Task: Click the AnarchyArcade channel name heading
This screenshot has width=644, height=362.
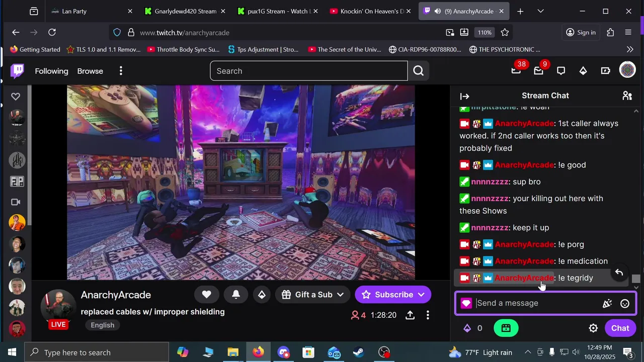Action: [x=116, y=295]
